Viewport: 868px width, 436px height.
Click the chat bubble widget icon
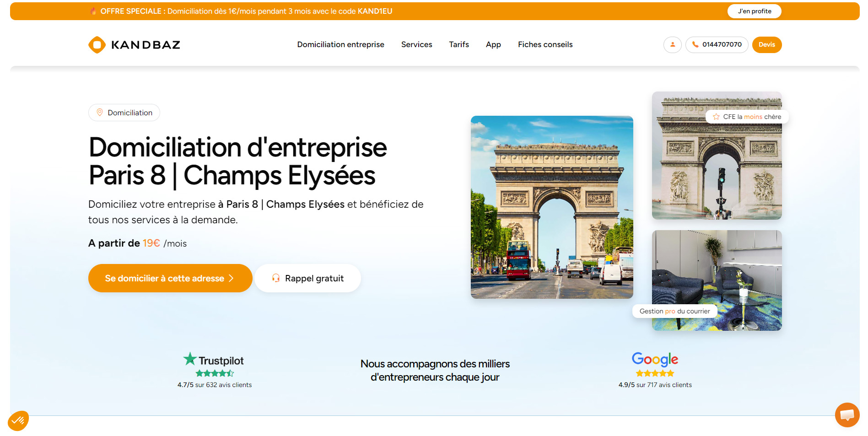pyautogui.click(x=846, y=414)
